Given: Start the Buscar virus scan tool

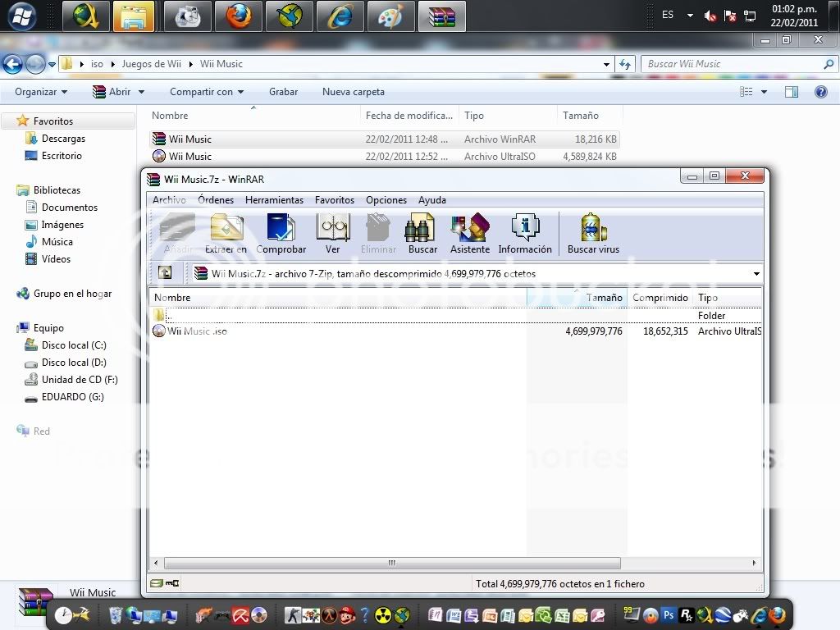Looking at the screenshot, I should coord(593,234).
